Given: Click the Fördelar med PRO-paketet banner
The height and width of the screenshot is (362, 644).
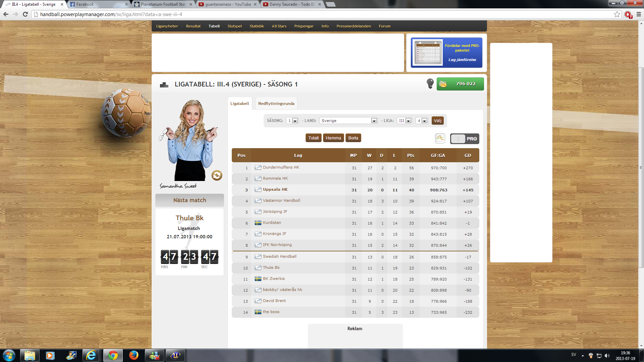Looking at the screenshot, I should pyautogui.click(x=446, y=53).
